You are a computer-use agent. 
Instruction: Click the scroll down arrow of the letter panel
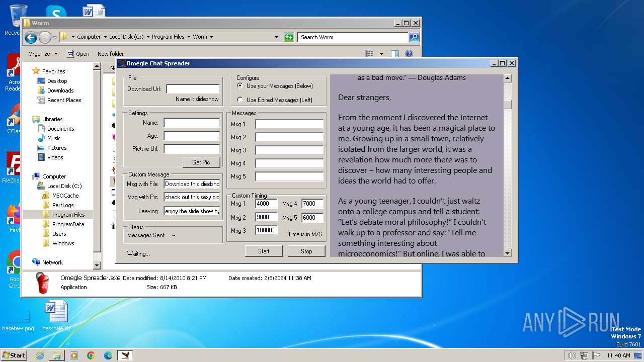coord(507,253)
